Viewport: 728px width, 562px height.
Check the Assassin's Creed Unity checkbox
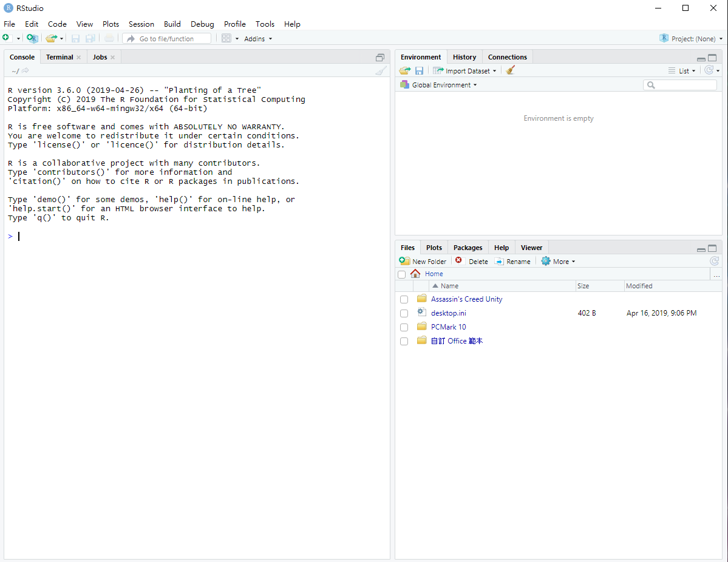(404, 299)
